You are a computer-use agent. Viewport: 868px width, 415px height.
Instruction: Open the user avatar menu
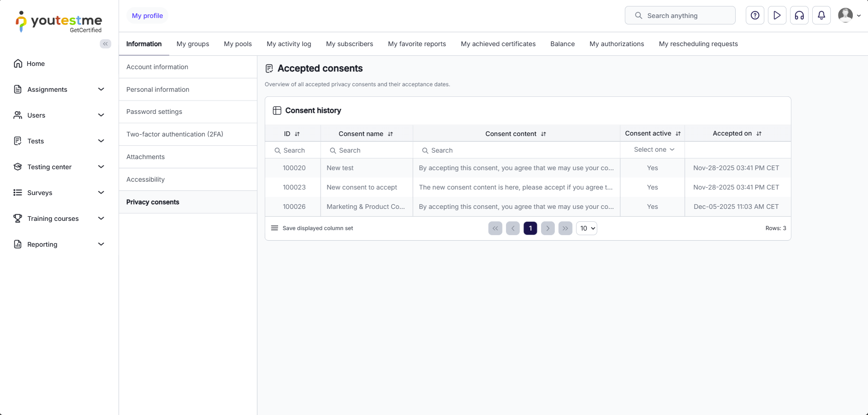point(849,15)
